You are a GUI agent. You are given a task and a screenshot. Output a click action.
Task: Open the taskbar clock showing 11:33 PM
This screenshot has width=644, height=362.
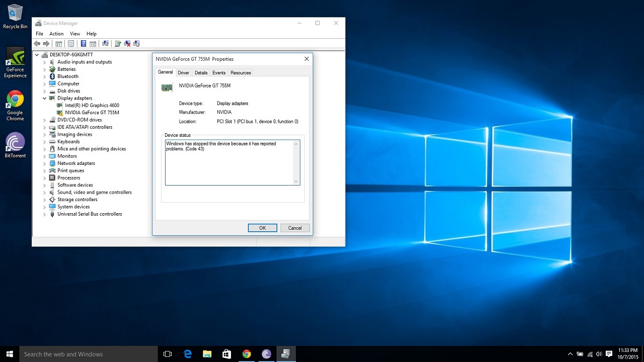628,354
